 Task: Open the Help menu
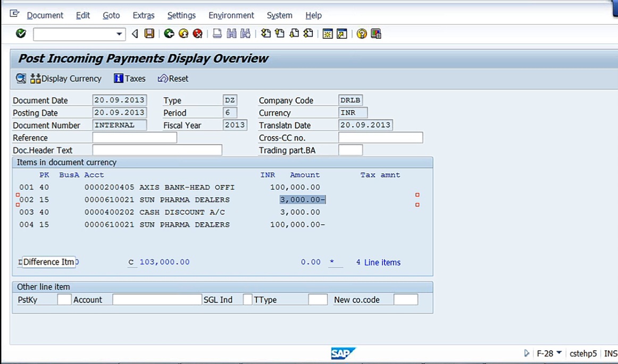pyautogui.click(x=313, y=15)
